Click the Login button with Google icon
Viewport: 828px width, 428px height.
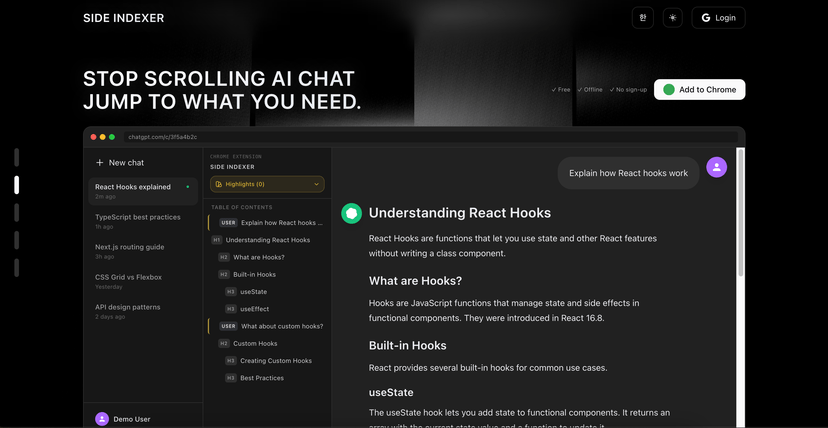click(718, 18)
